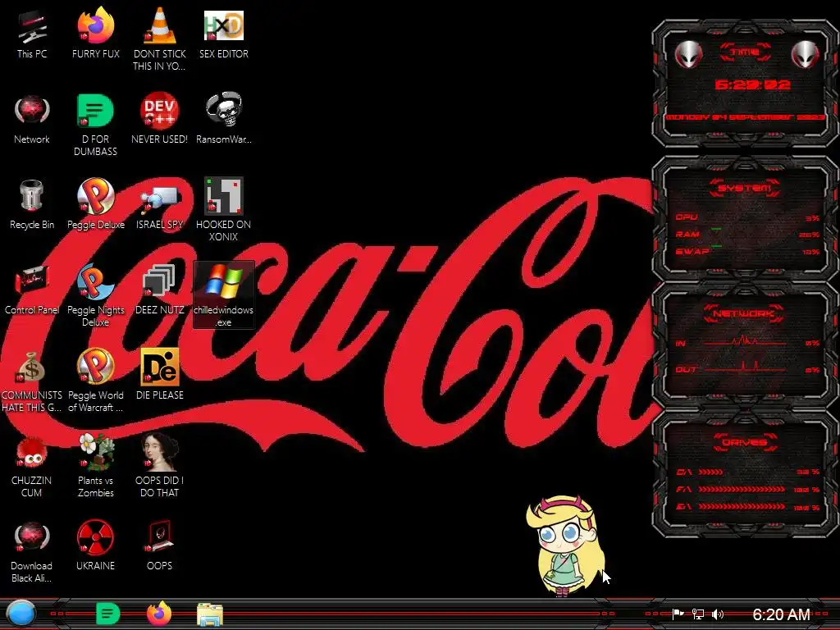The image size is (840, 630).
Task: Select the DIE PLEASE shortcut
Action: click(x=160, y=375)
